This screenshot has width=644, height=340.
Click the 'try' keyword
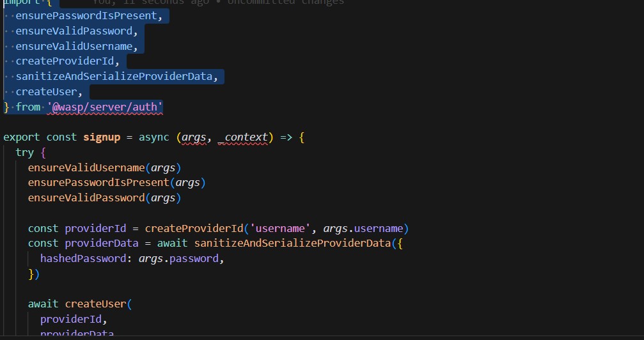(25, 152)
